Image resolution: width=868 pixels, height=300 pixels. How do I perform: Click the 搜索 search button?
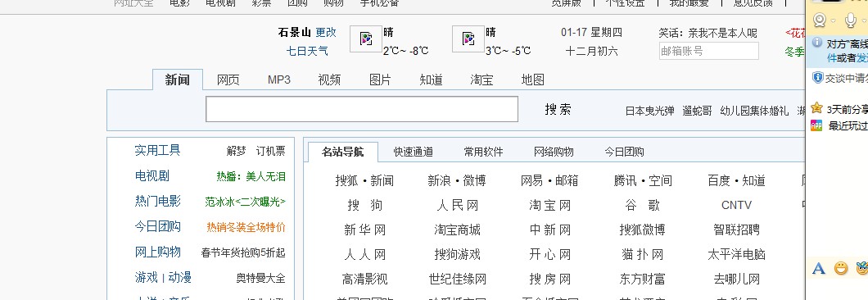pos(558,110)
